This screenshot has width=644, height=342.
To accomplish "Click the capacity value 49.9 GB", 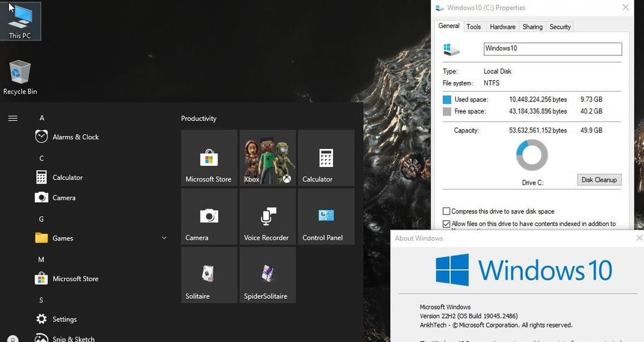I will click(591, 131).
